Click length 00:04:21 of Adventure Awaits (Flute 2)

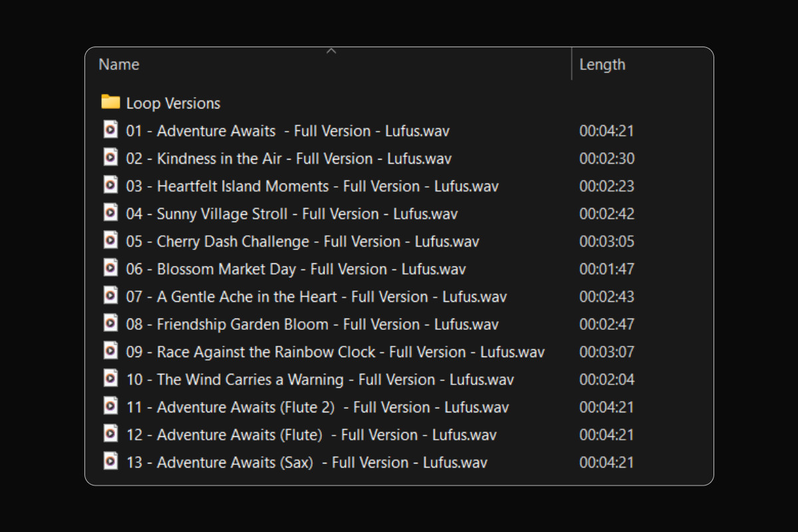(x=606, y=407)
